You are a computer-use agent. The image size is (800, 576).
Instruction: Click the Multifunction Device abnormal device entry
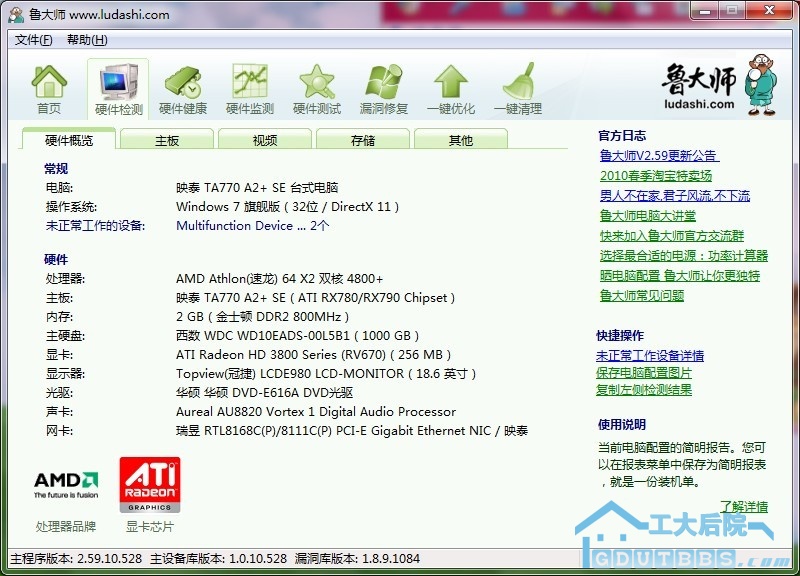[x=252, y=226]
